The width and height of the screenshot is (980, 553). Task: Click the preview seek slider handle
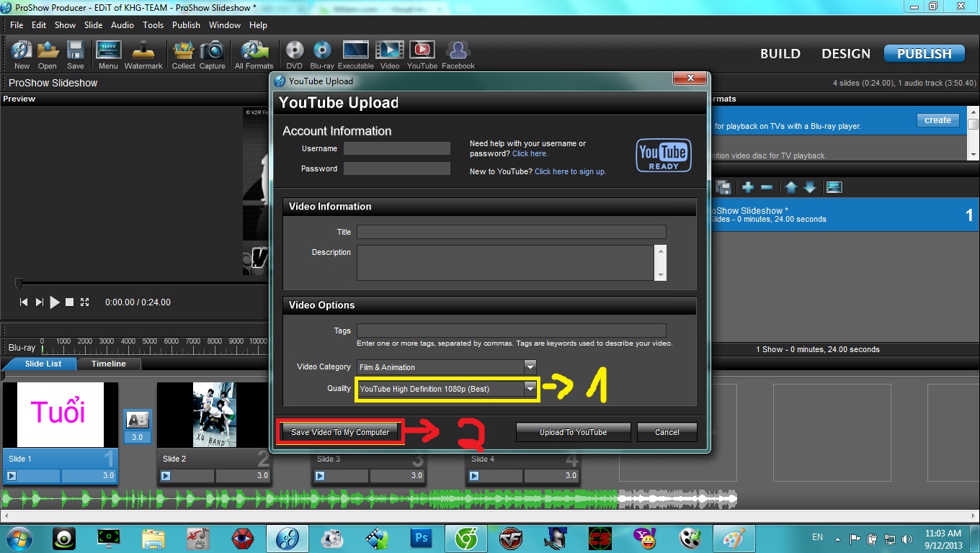point(19,284)
